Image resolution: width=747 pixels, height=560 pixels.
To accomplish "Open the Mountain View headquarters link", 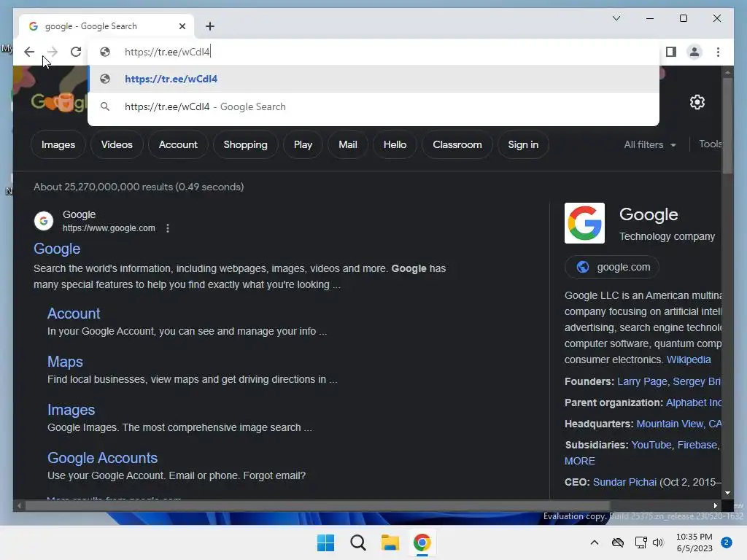I will click(x=679, y=424).
